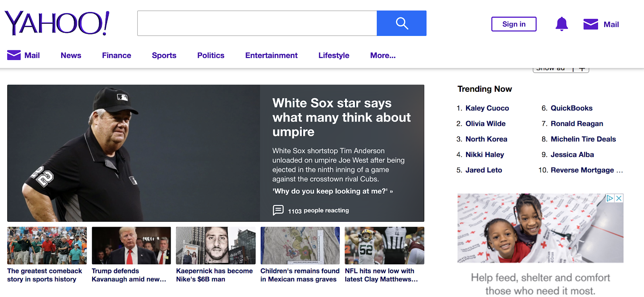
Task: Select trending topic Jared Leto
Action: (484, 170)
